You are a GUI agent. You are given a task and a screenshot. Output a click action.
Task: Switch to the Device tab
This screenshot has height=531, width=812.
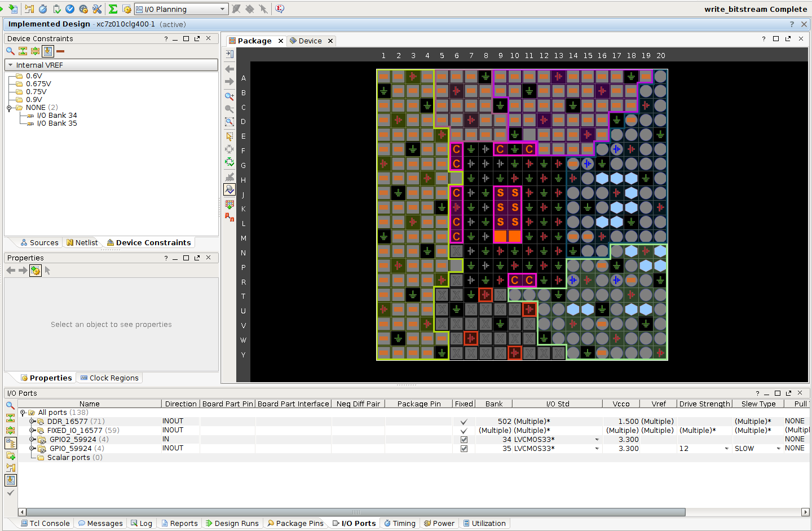(x=310, y=41)
